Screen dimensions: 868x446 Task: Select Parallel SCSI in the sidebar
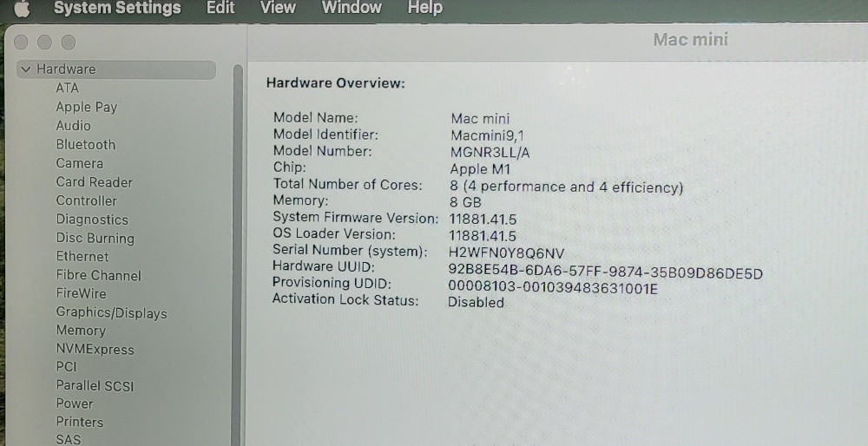pyautogui.click(x=95, y=385)
